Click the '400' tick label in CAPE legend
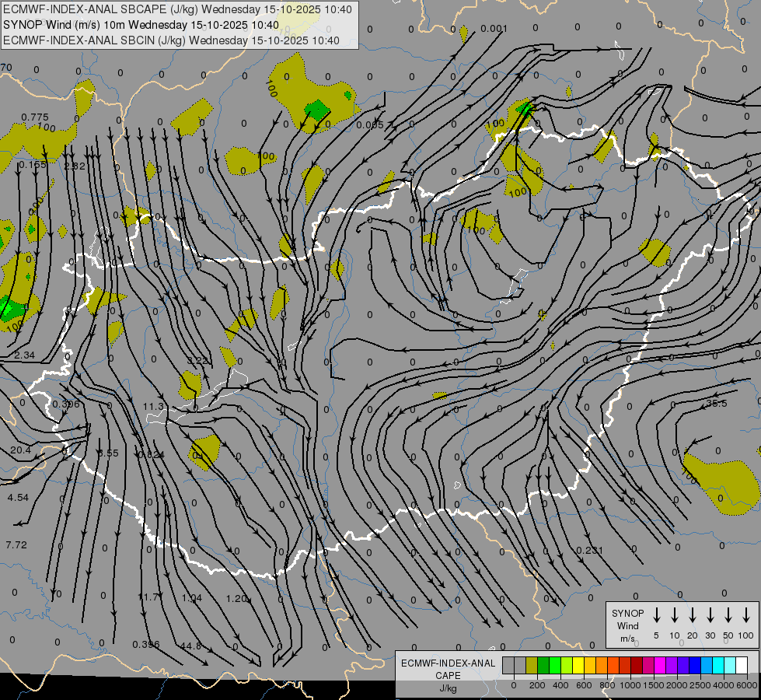The width and height of the screenshot is (761, 700). pyautogui.click(x=560, y=685)
